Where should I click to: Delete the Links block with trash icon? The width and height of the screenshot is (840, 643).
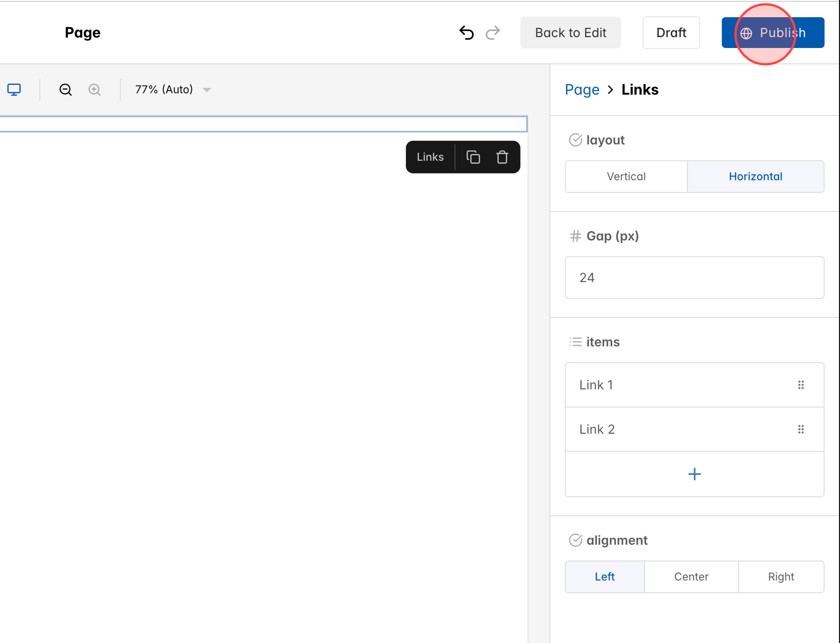click(x=502, y=157)
